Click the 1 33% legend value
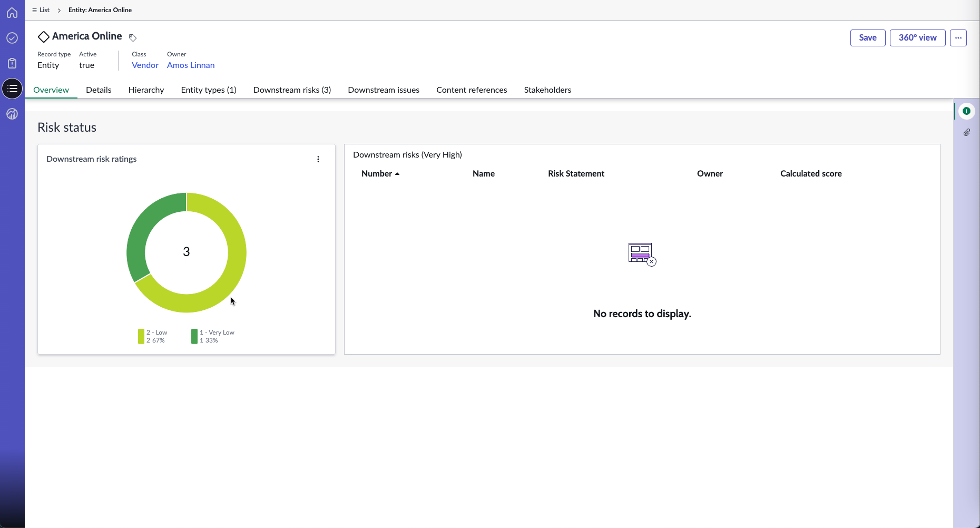The height and width of the screenshot is (528, 980). point(209,340)
